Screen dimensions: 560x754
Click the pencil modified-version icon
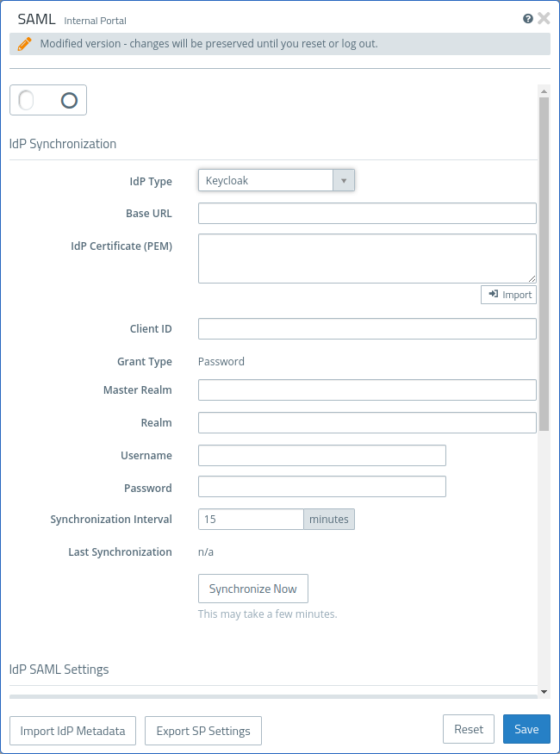tap(25, 43)
